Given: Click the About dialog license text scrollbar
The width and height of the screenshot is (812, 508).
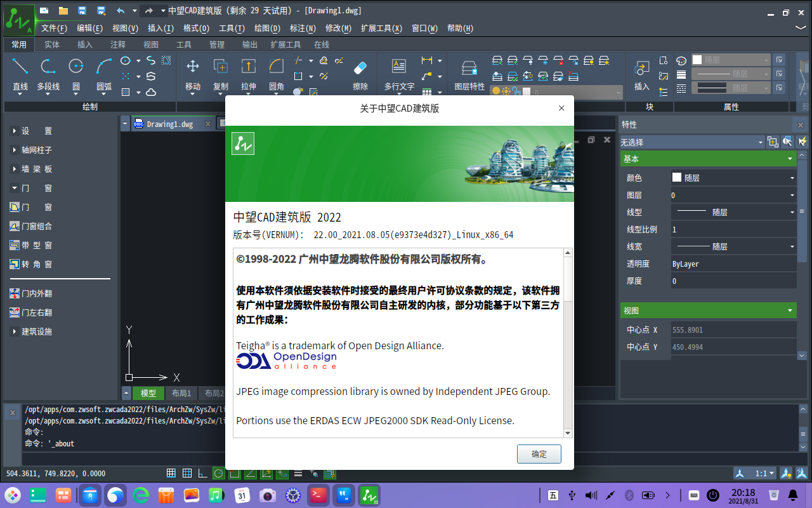Looking at the screenshot, I should click(568, 342).
